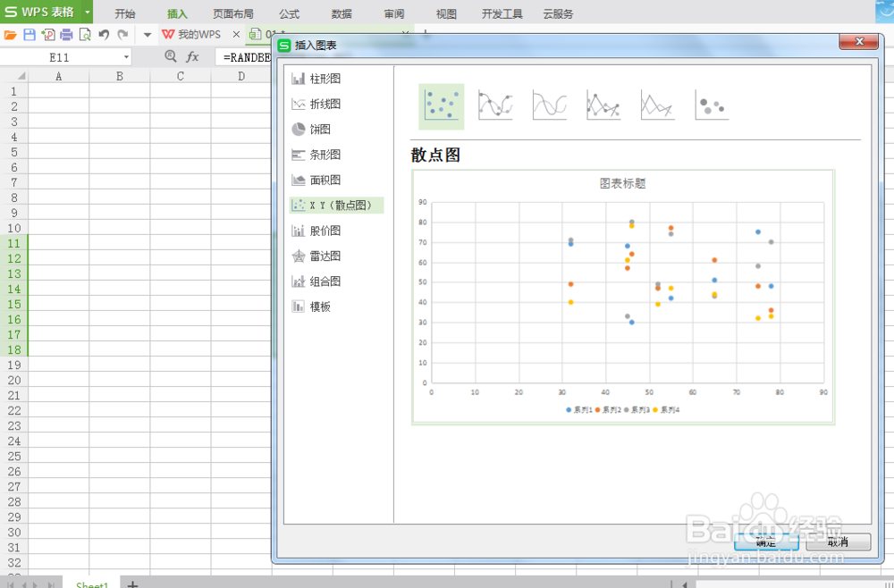Undo the last action
Screen dimensions: 894x588
103,34
